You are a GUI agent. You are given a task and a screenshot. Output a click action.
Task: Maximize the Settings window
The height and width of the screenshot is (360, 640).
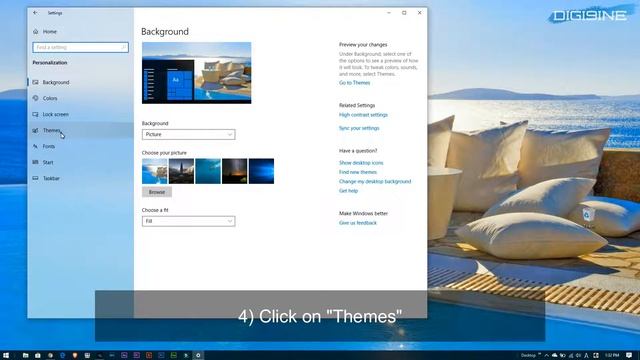pyautogui.click(x=404, y=13)
